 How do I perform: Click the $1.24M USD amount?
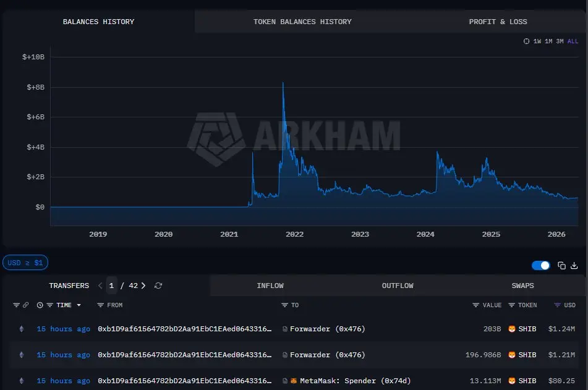point(561,329)
